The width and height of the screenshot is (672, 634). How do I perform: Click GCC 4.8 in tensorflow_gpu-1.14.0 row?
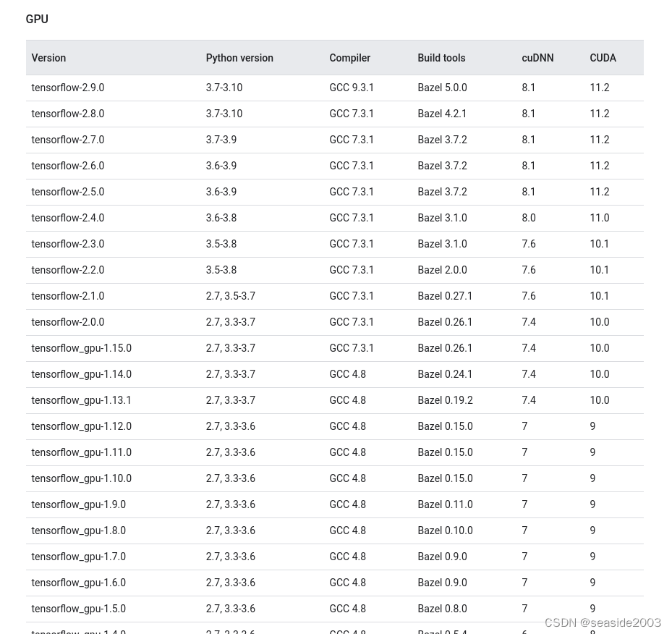[x=347, y=374]
